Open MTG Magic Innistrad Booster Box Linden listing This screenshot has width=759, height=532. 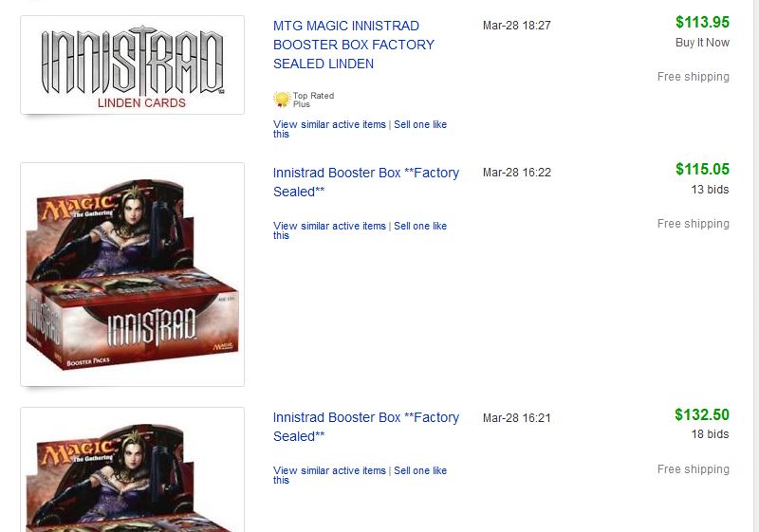(x=354, y=45)
